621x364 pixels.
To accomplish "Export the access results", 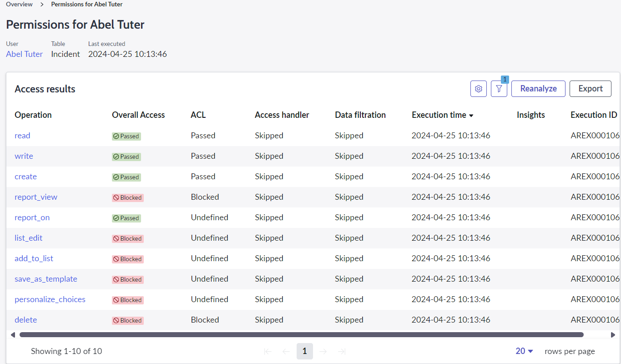I will tap(590, 89).
